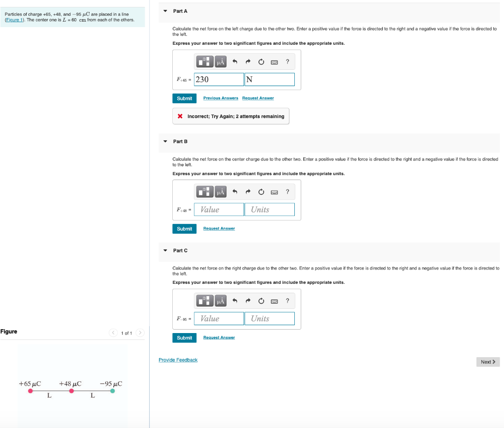This screenshot has width=504, height=428.
Task: Open the μÅ units menu in Part A
Action: (220, 61)
